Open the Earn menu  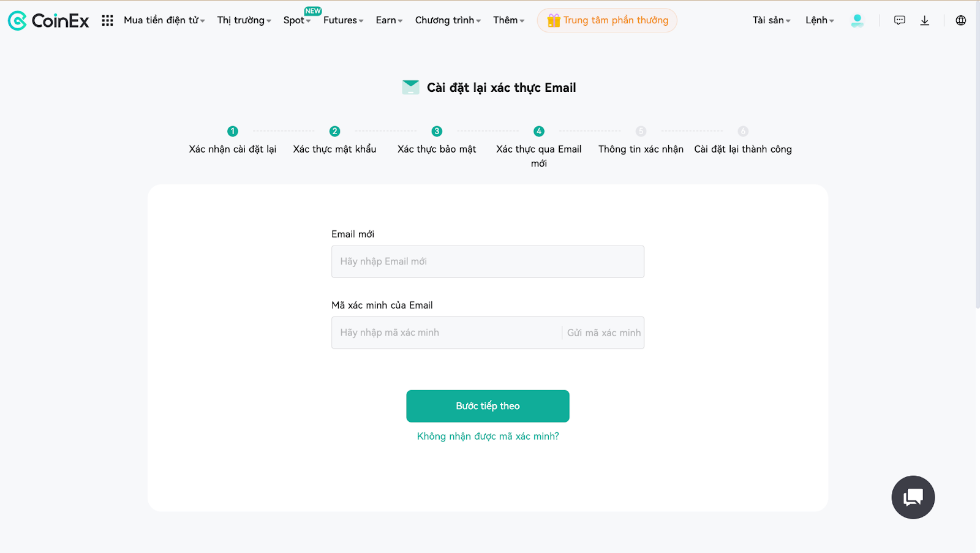tap(389, 20)
